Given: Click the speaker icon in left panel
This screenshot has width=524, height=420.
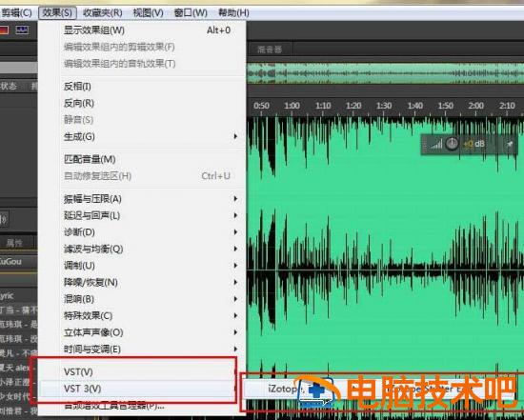Looking at the screenshot, I should [x=4, y=219].
